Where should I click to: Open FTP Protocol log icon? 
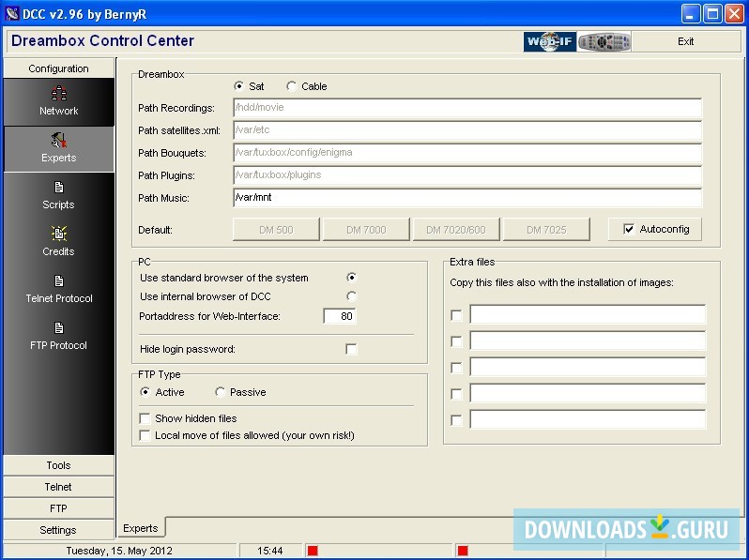(58, 328)
